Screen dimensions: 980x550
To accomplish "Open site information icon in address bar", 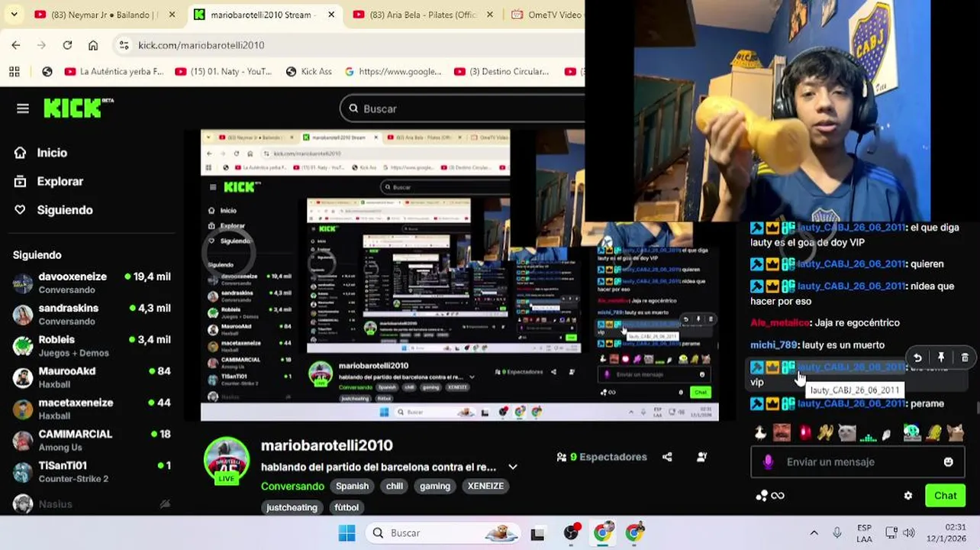I will click(124, 45).
